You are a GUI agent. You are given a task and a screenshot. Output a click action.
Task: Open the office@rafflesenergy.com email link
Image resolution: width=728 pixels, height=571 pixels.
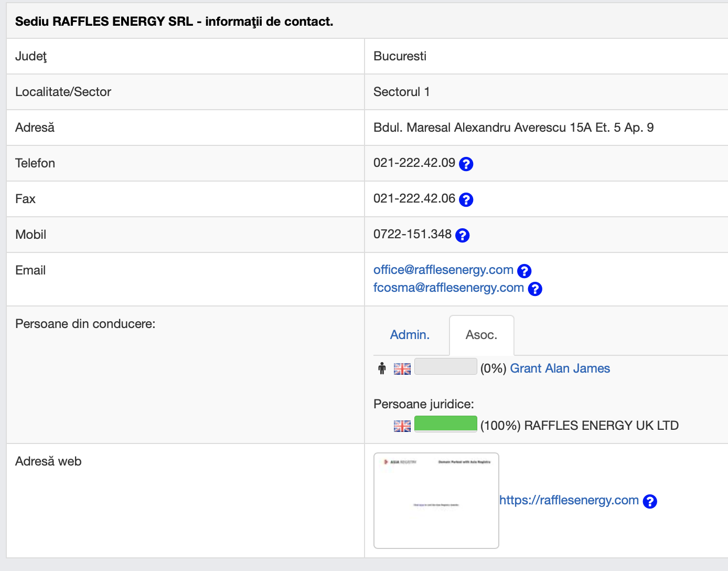tap(443, 270)
